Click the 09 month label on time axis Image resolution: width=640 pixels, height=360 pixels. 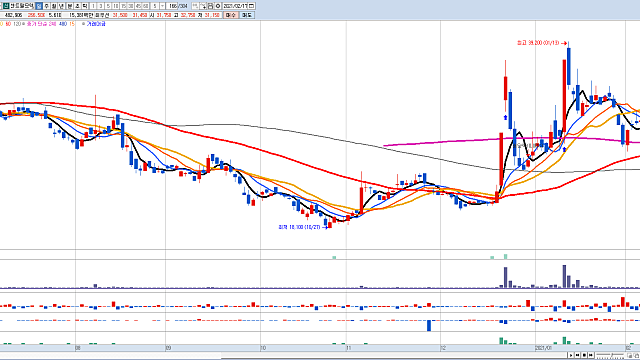pyautogui.click(x=168, y=348)
